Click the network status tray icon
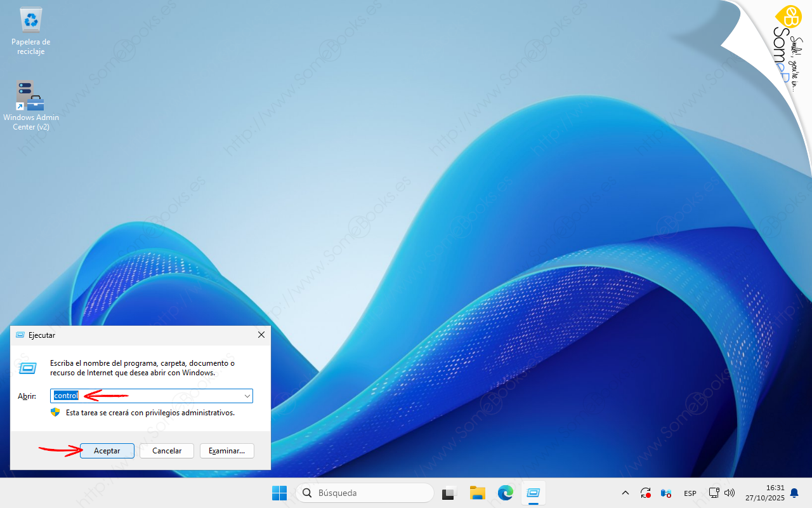 [714, 493]
